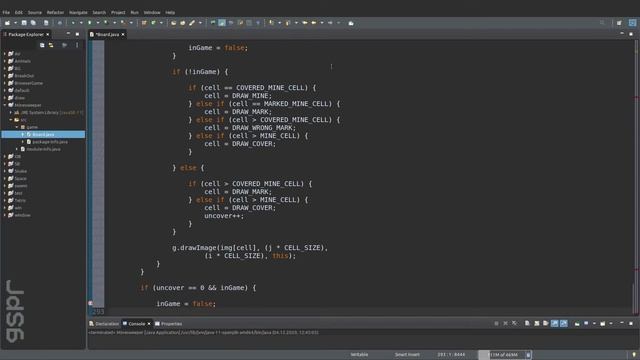Viewport: 640px width, 360px height.
Task: Run garbage collector via trash icon
Action: point(528,355)
